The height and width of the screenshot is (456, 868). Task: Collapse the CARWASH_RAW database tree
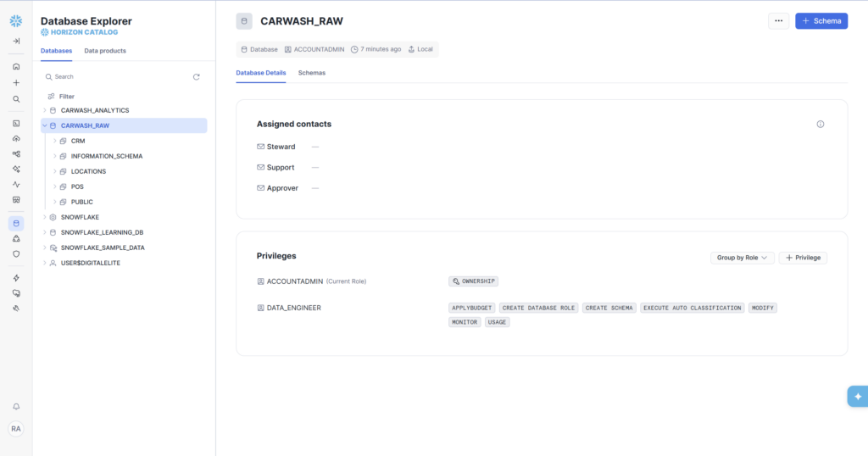pyautogui.click(x=45, y=125)
